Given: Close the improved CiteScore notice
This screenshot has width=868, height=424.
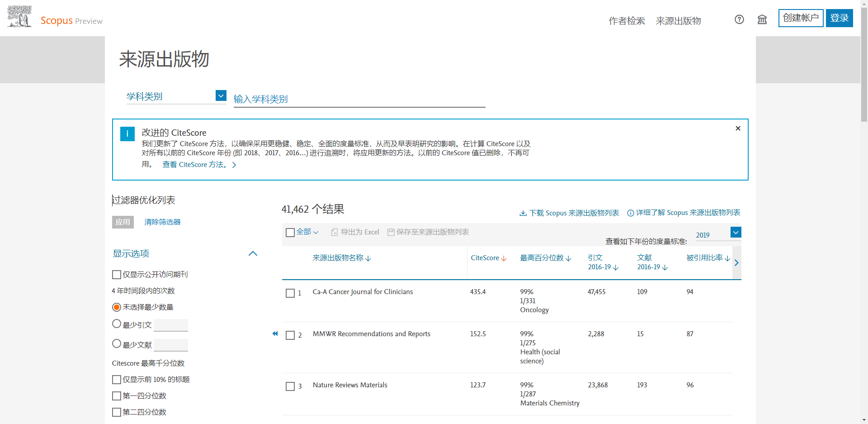Looking at the screenshot, I should tap(738, 129).
